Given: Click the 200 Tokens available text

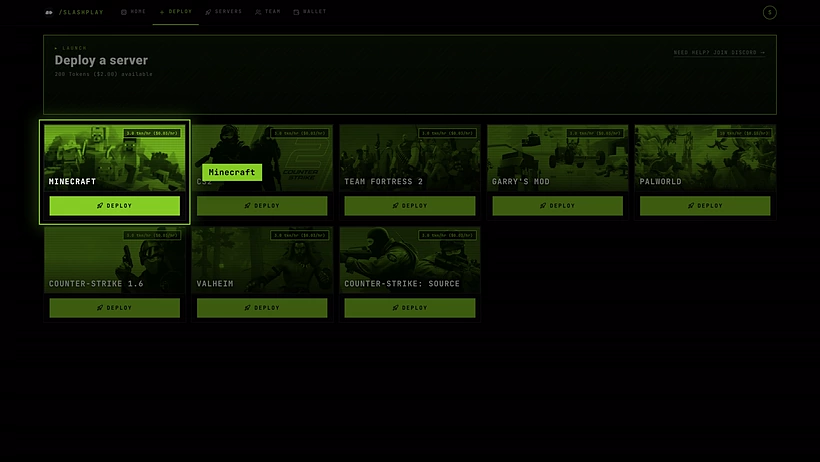Looking at the screenshot, I should point(104,74).
